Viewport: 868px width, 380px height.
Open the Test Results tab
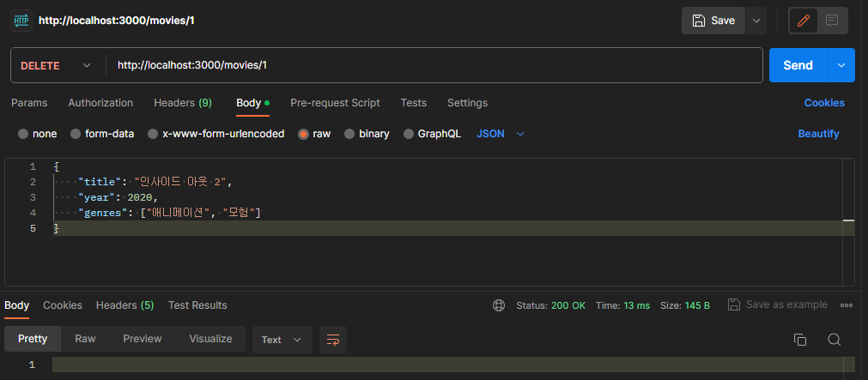(197, 305)
